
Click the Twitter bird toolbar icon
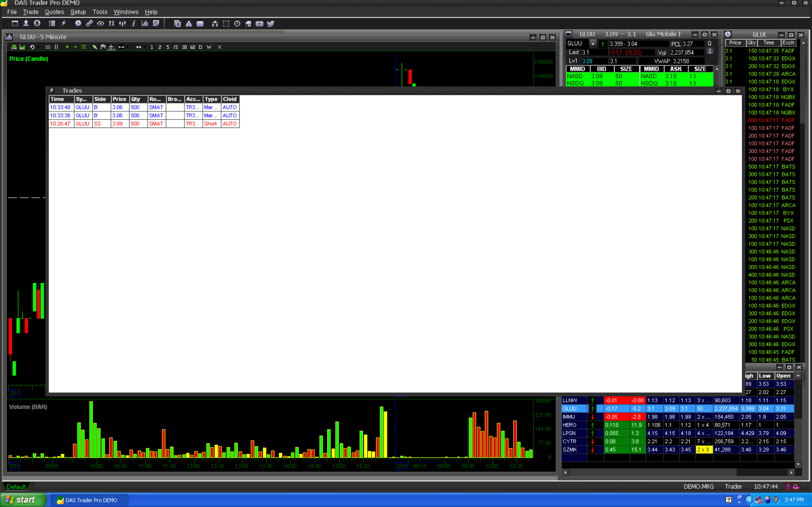coord(270,24)
